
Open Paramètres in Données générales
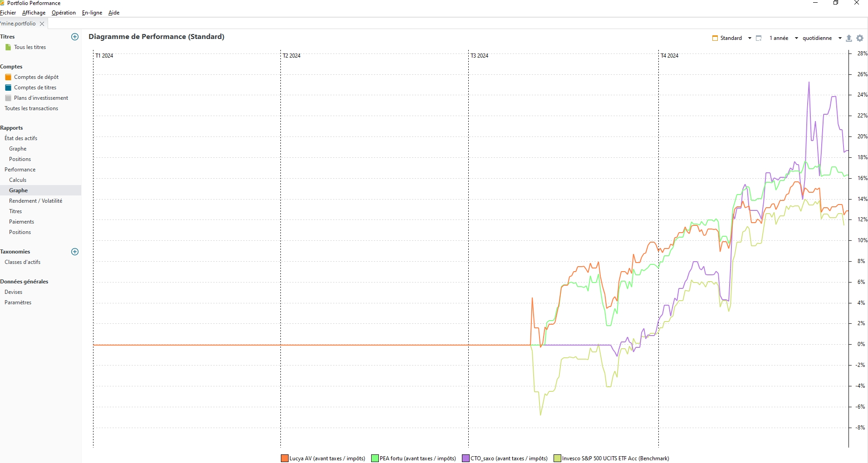[18, 302]
